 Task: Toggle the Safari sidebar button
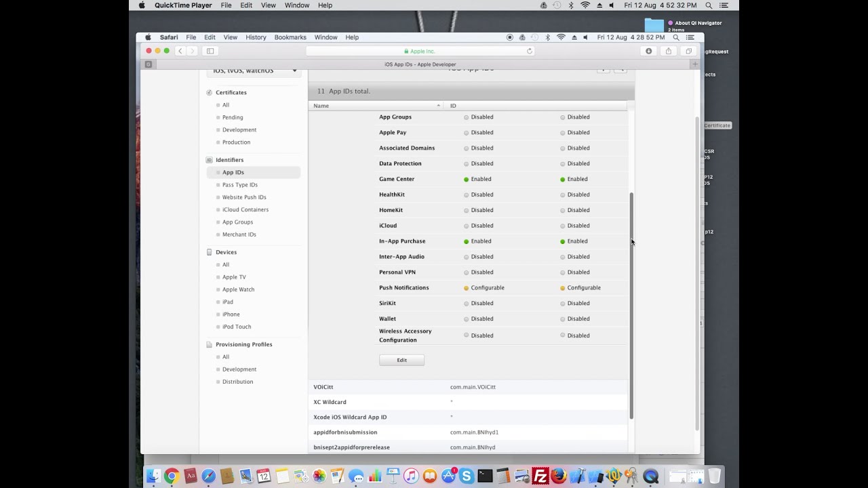pos(210,51)
